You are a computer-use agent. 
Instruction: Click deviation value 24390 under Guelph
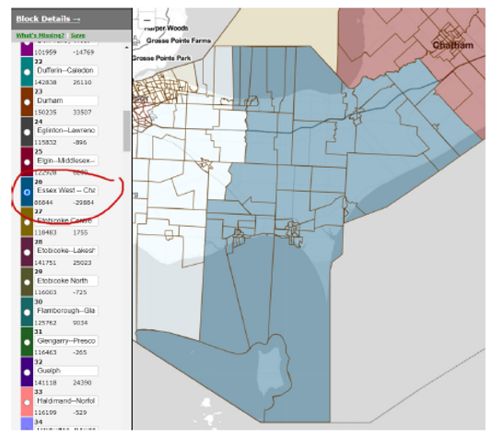(x=82, y=383)
